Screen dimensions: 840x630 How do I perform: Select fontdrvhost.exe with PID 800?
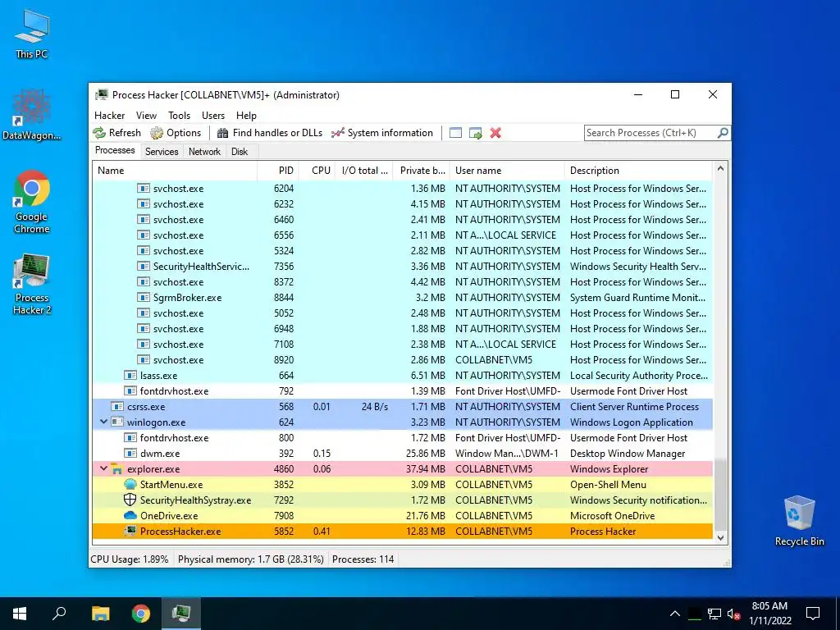click(x=402, y=438)
